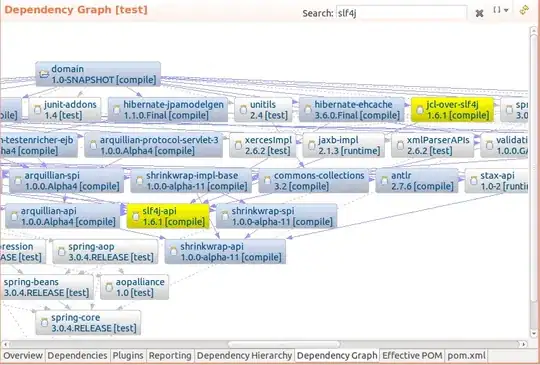540x365 pixels.
Task: Select the spring-beans 3.0.4.RELEASE label
Action: [x=46, y=287]
